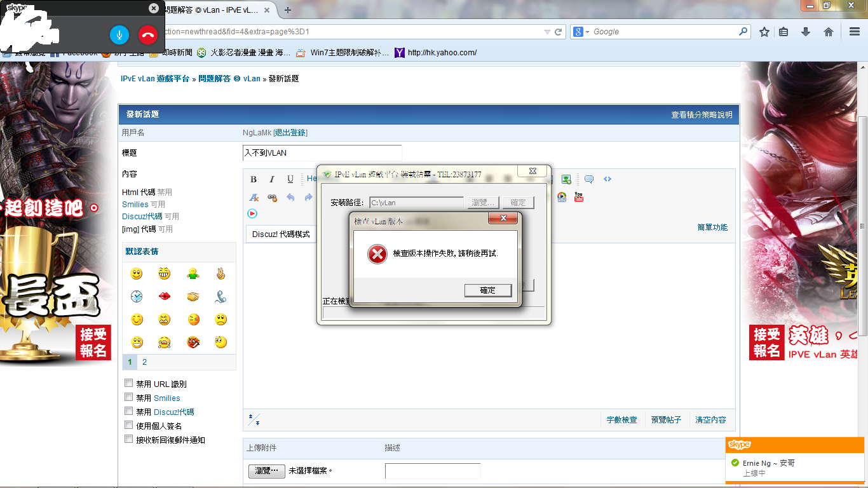Switch to smiley page 2
This screenshot has height=488, width=868.
[x=144, y=362]
